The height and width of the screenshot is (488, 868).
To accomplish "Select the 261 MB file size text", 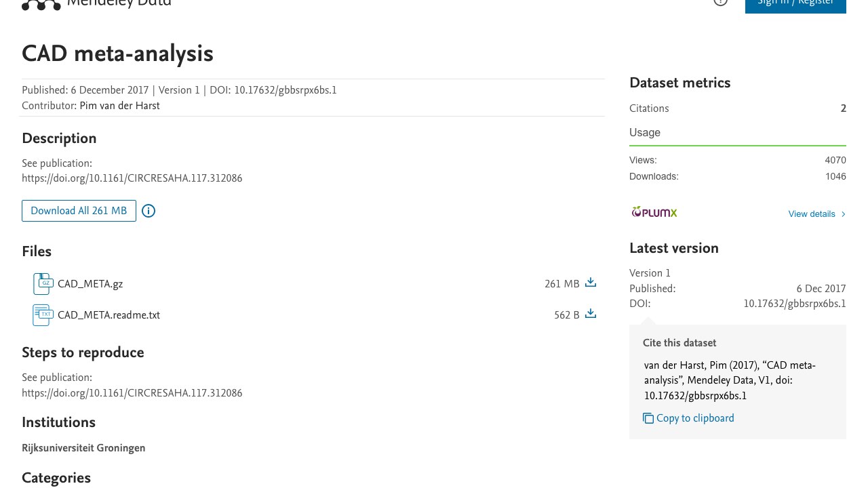I will (561, 284).
